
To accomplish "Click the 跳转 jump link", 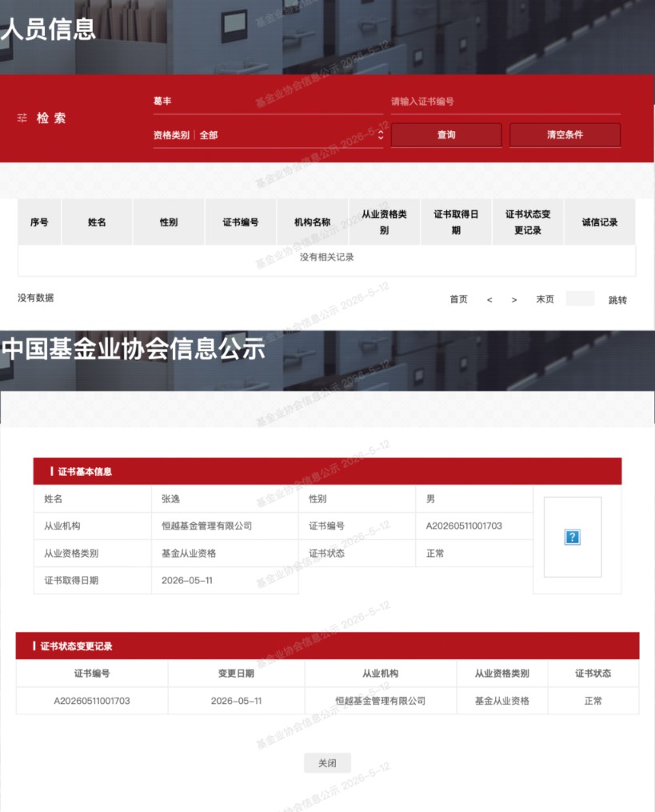I will tap(617, 300).
